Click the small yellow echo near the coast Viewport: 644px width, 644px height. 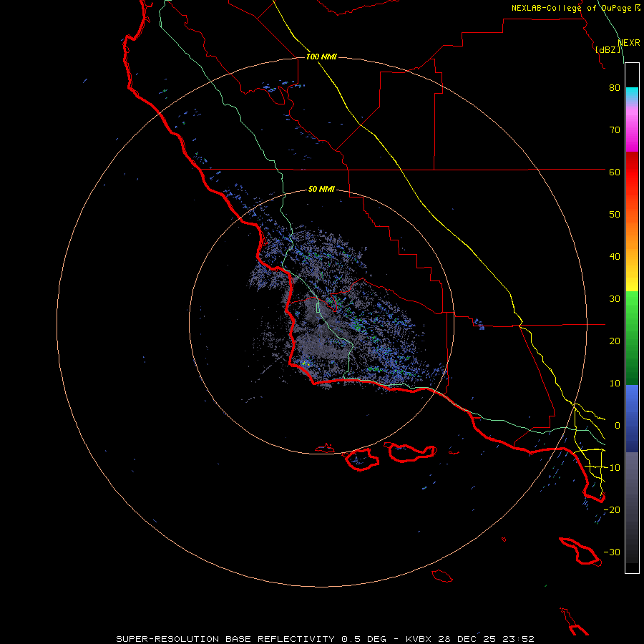[305, 363]
